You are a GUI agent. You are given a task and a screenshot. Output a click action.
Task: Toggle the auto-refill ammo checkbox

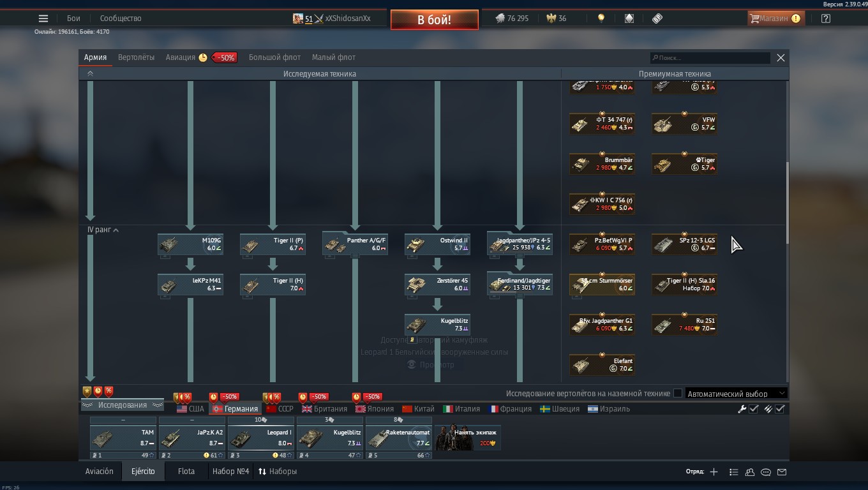click(780, 409)
